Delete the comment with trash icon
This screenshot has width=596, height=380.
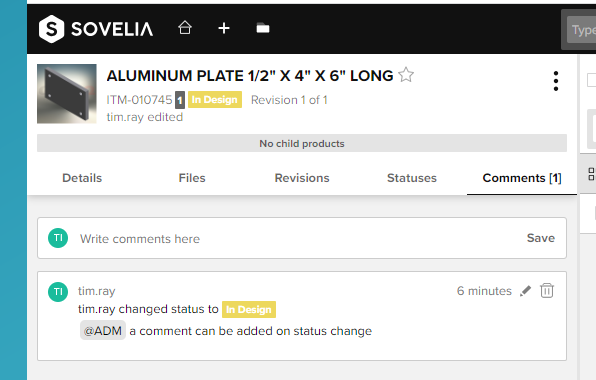click(547, 291)
